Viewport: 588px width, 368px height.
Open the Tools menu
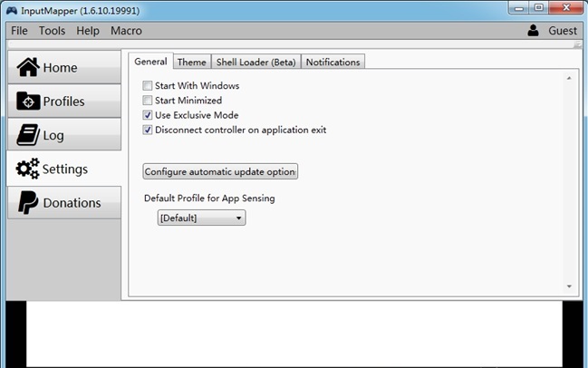53,31
